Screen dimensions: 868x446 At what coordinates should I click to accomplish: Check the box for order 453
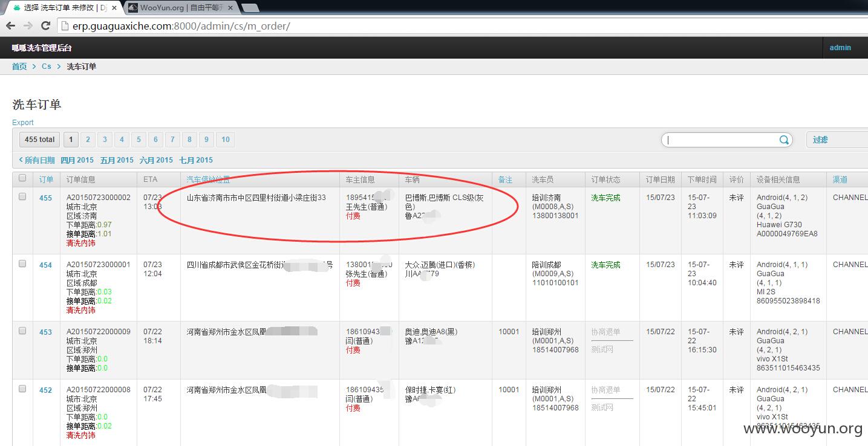22,331
